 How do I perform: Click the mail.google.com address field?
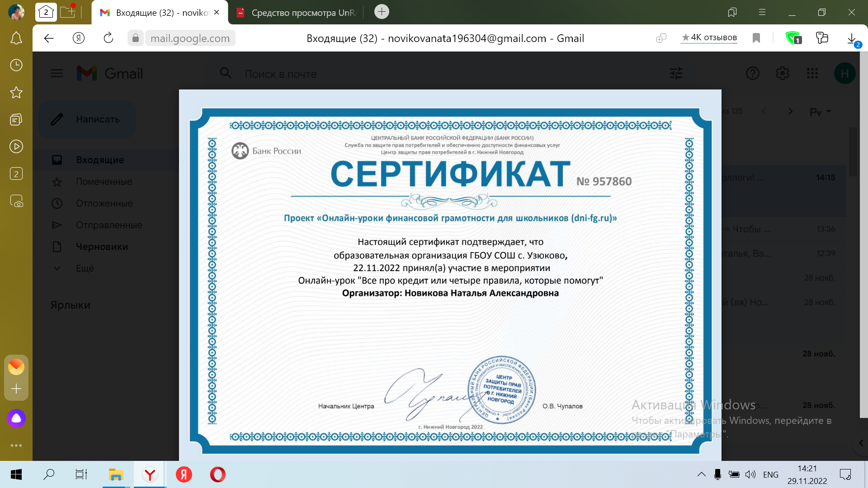190,38
